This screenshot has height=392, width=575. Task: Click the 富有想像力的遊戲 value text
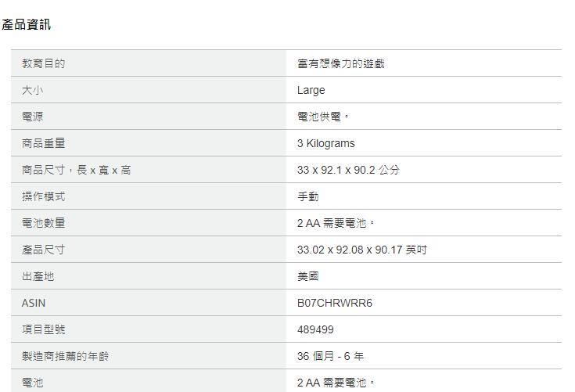tap(340, 63)
